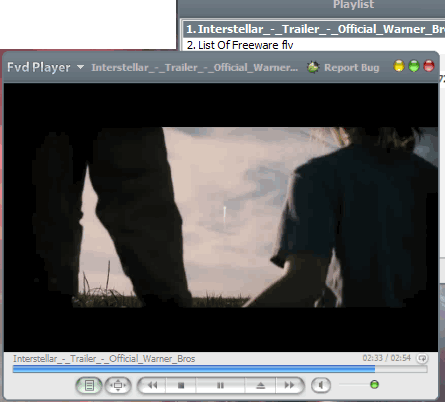Click the Report Bug bug icon
Image resolution: width=445 pixels, height=402 pixels.
pyautogui.click(x=313, y=67)
